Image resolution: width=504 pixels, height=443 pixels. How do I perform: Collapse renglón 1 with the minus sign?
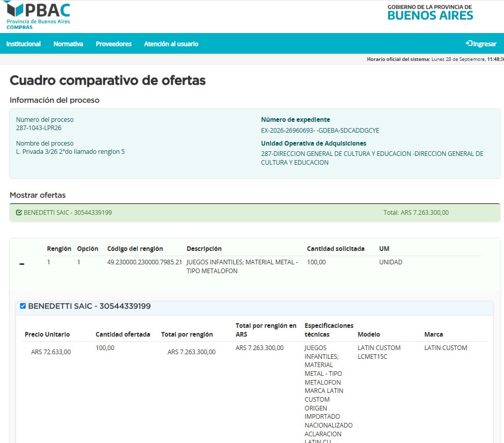[x=22, y=264]
